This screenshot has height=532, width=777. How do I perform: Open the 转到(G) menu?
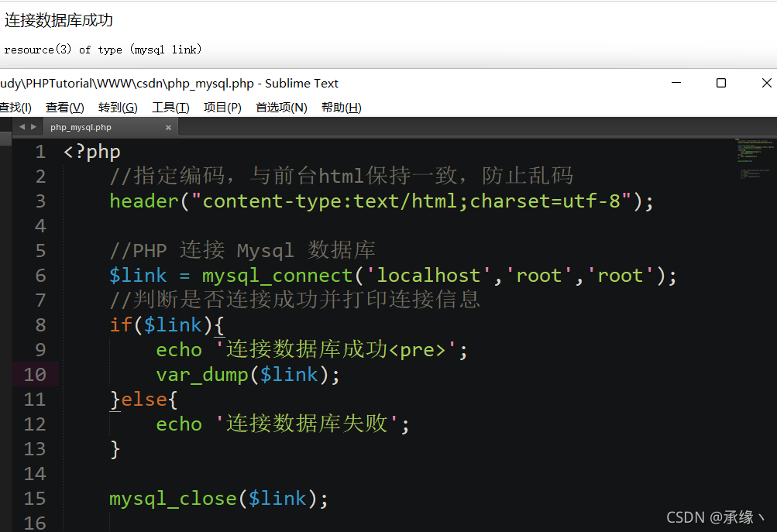click(118, 108)
